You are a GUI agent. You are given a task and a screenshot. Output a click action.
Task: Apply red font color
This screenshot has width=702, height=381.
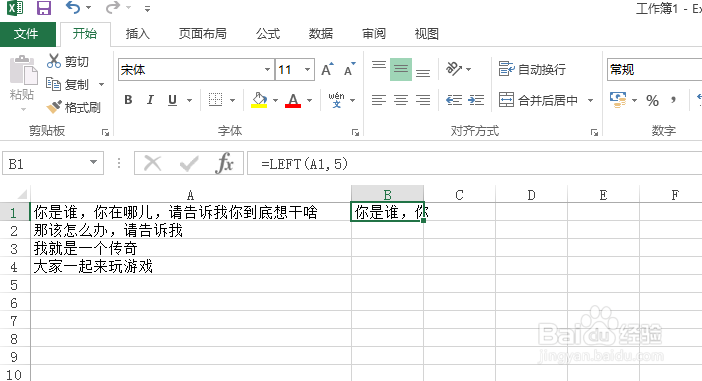tap(293, 100)
